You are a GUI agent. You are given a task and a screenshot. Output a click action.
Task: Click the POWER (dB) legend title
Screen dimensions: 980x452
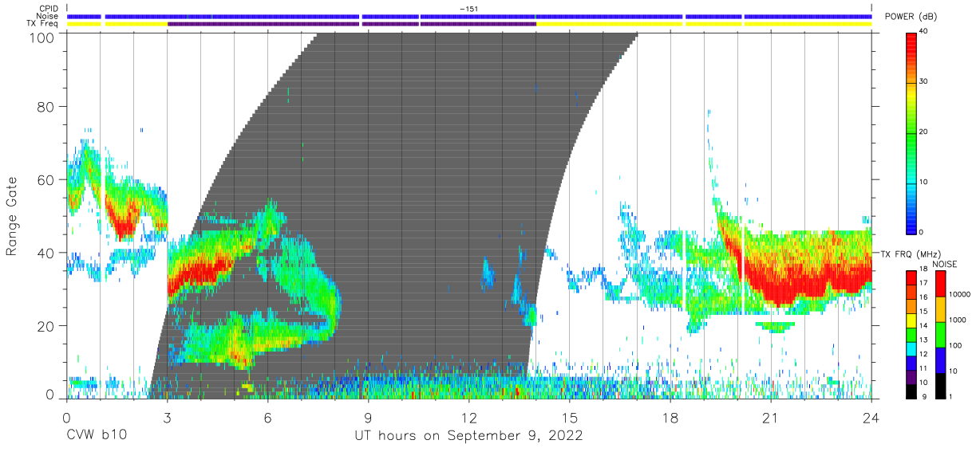click(911, 16)
